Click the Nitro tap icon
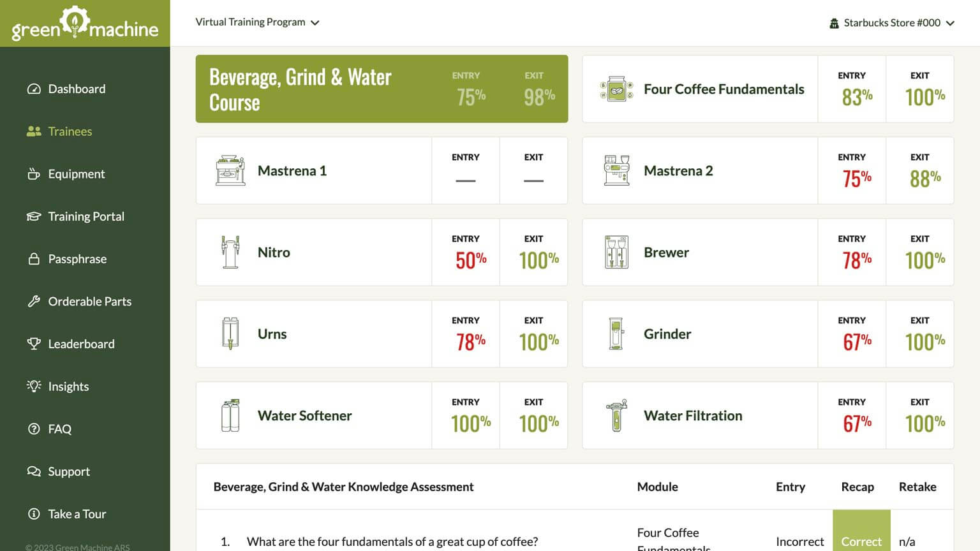The width and height of the screenshot is (980, 551). tap(230, 252)
